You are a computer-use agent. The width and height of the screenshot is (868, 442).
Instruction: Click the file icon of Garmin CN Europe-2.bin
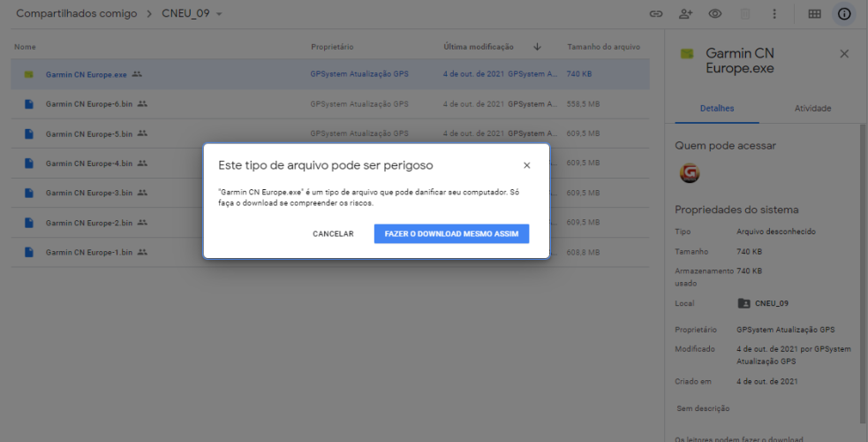[29, 223]
